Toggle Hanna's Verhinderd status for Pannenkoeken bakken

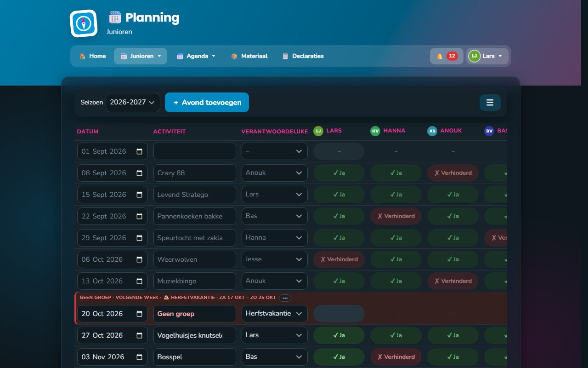(x=396, y=216)
